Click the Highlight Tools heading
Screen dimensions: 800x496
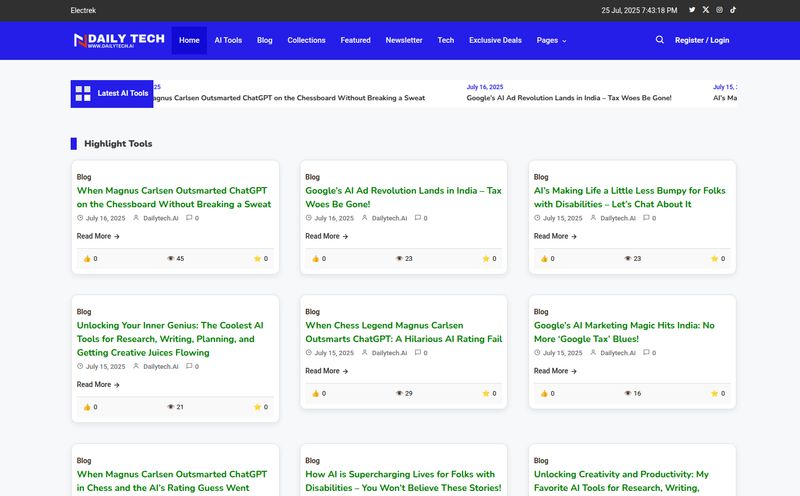tap(118, 144)
